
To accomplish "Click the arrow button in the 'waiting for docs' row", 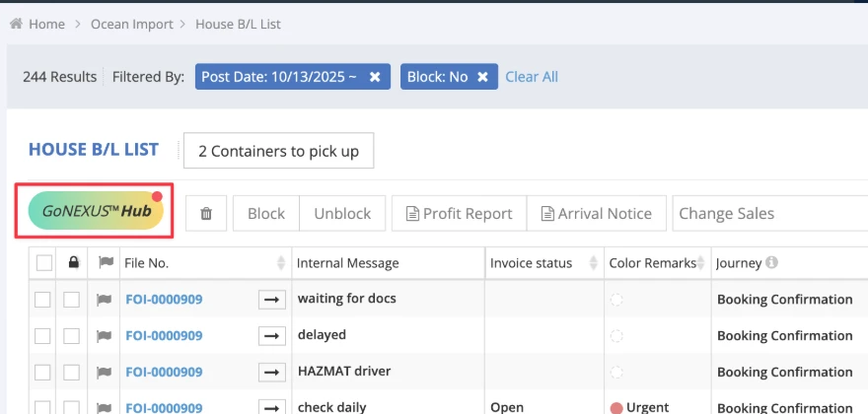I will (x=272, y=300).
